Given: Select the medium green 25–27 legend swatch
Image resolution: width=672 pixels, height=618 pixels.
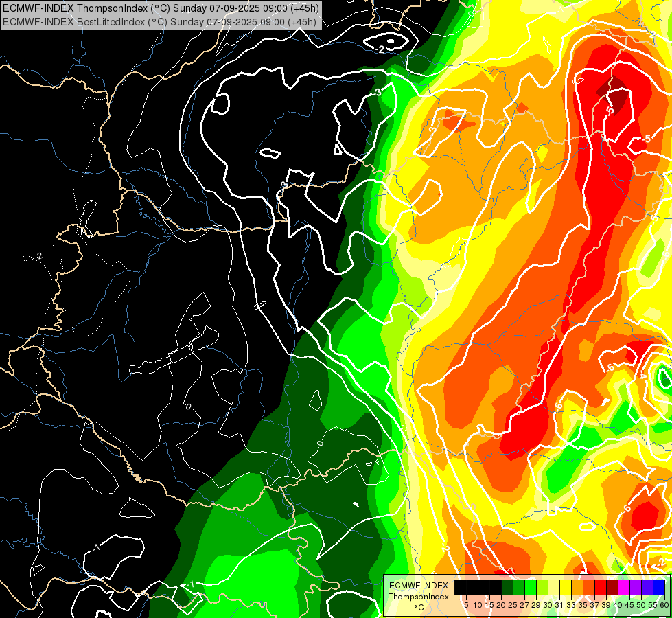Looking at the screenshot, I should pyautogui.click(x=519, y=587).
